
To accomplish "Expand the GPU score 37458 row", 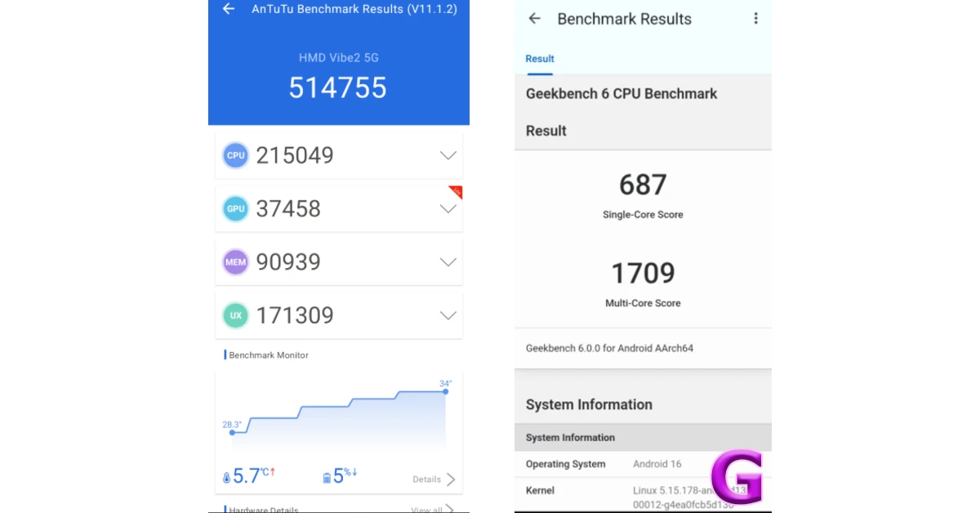I will point(448,208).
